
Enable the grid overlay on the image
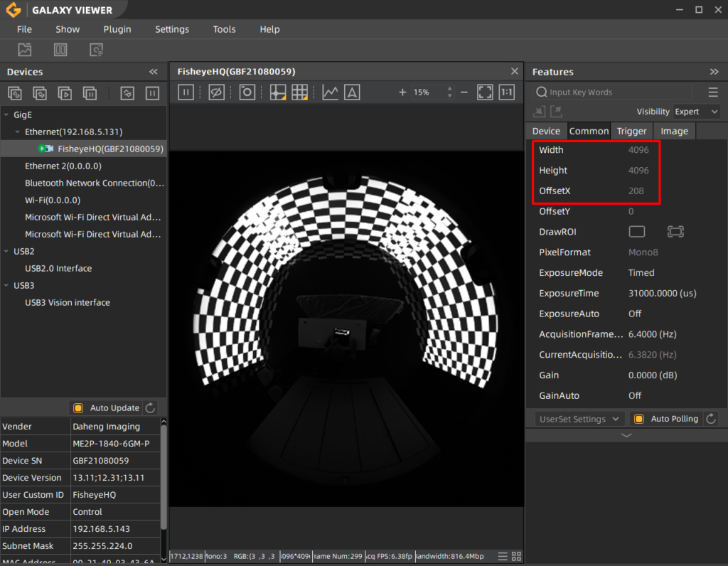coord(298,92)
